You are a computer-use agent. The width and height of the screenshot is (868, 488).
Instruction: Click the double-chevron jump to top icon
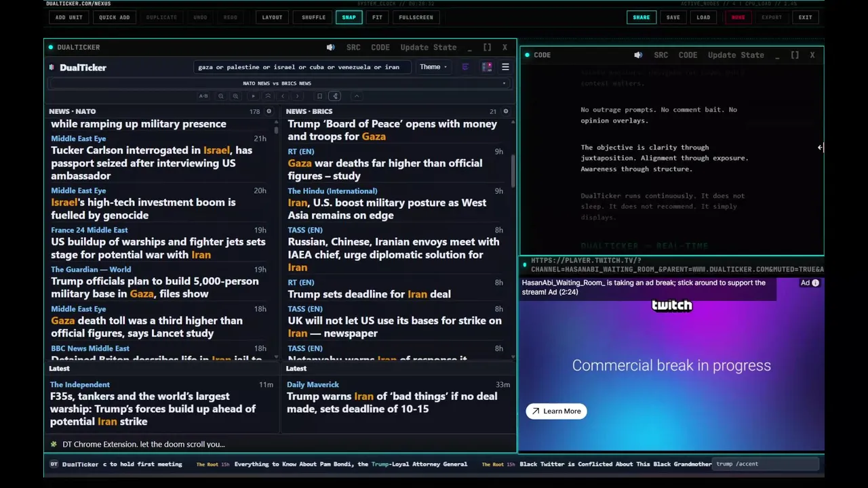[x=268, y=96]
